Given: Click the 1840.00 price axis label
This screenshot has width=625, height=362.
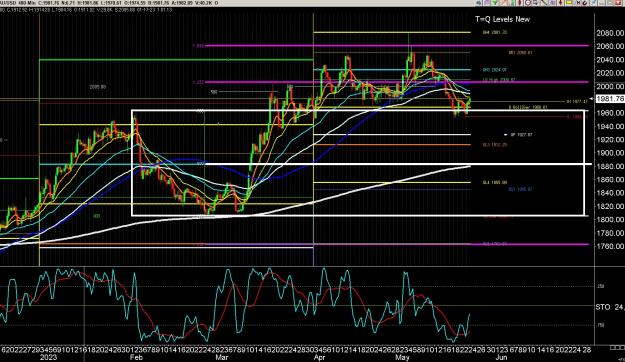Looking at the screenshot, I should [610, 193].
